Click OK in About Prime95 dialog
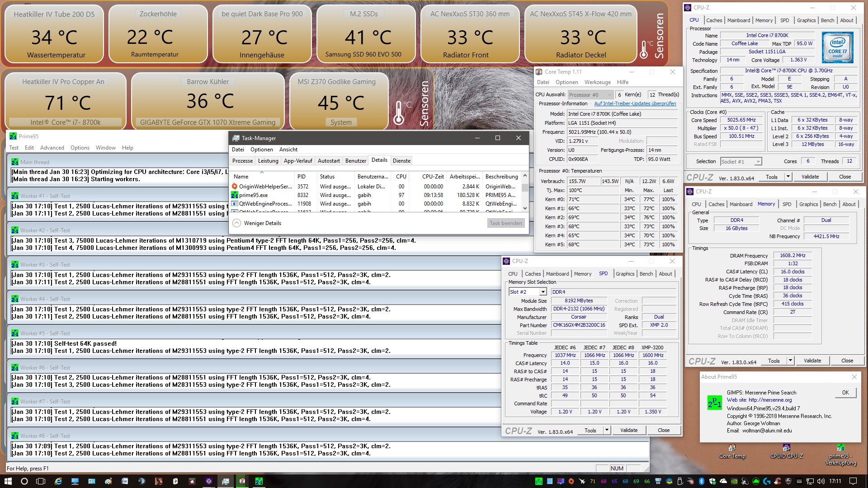 coord(845,393)
